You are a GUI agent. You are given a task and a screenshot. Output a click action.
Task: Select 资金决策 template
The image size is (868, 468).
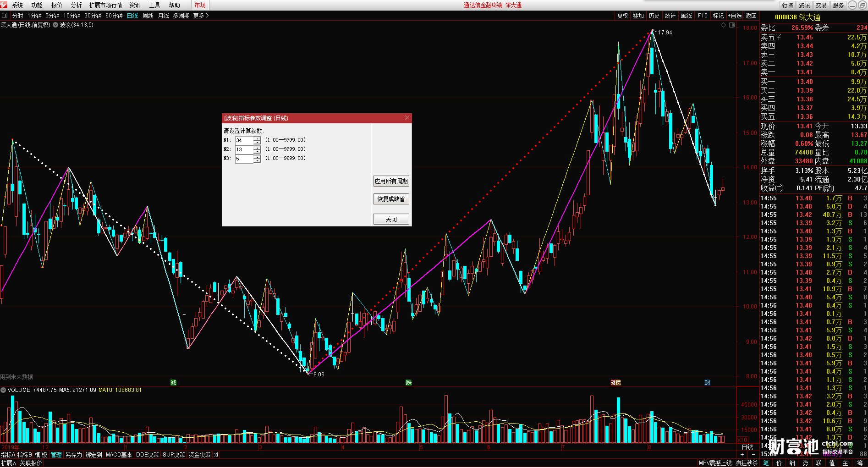tap(199, 455)
